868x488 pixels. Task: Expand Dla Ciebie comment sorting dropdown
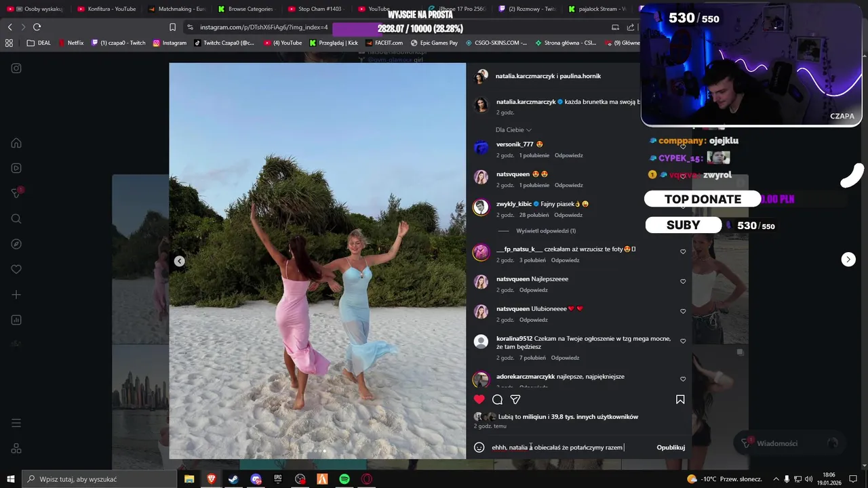tap(513, 129)
